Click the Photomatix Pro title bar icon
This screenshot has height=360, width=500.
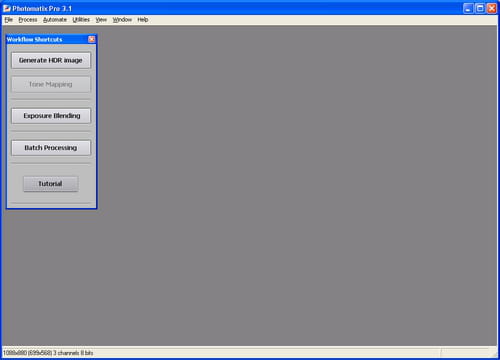pos(7,8)
